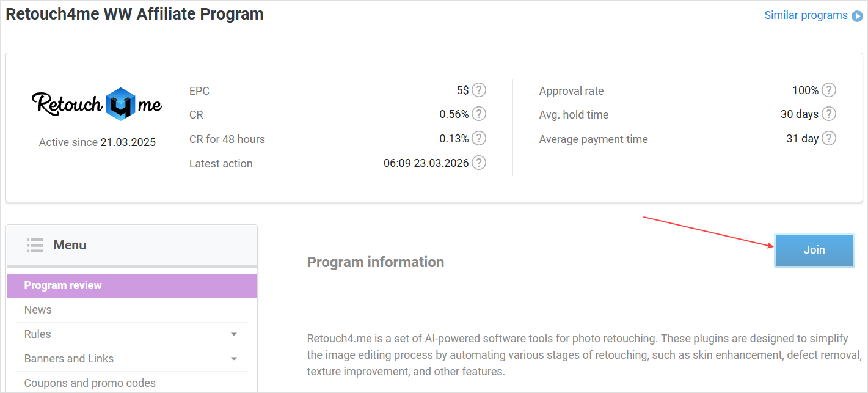
Task: Click the help icon next to EPC
Action: (480, 90)
